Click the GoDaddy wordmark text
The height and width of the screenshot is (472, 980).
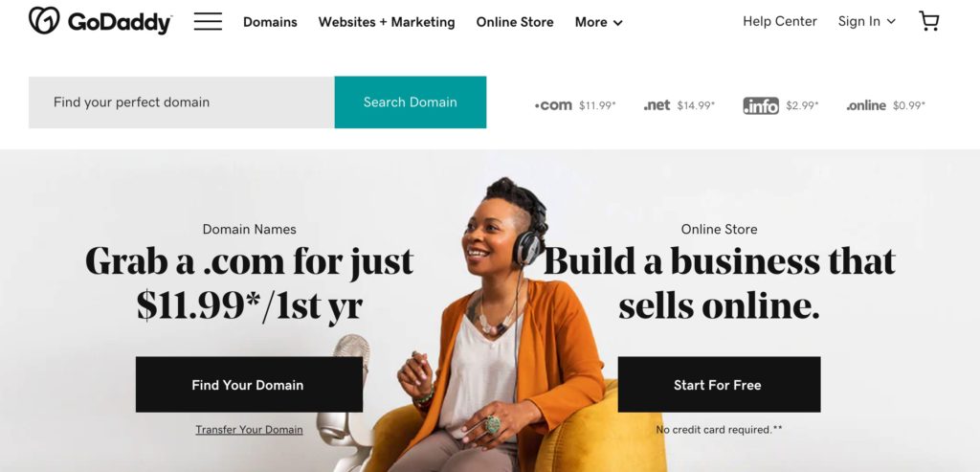pyautogui.click(x=120, y=23)
